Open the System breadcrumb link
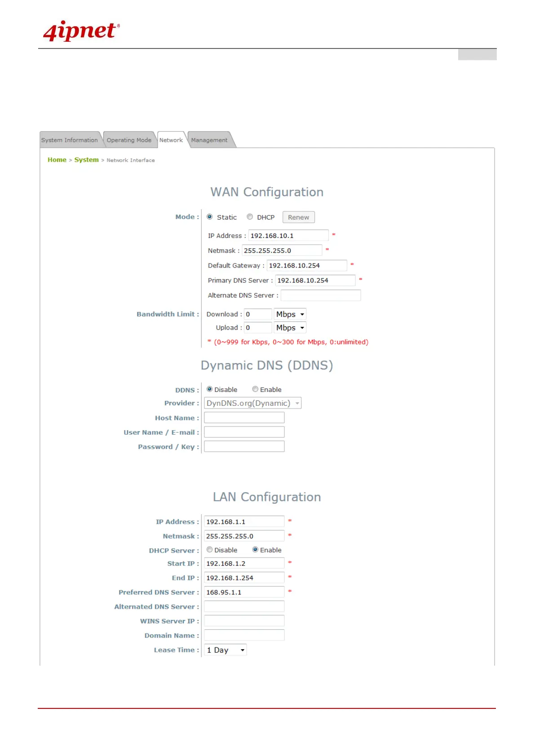The width and height of the screenshot is (535, 756). click(x=87, y=160)
